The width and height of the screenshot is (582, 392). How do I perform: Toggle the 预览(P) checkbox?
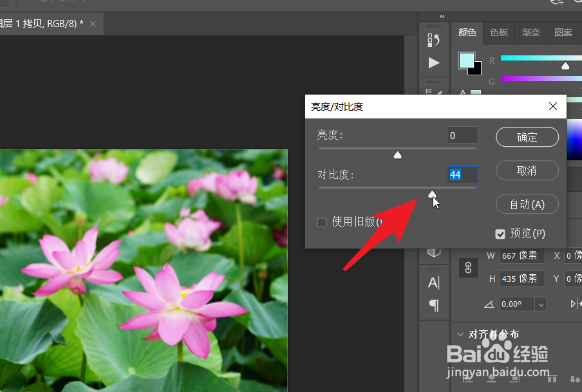500,234
